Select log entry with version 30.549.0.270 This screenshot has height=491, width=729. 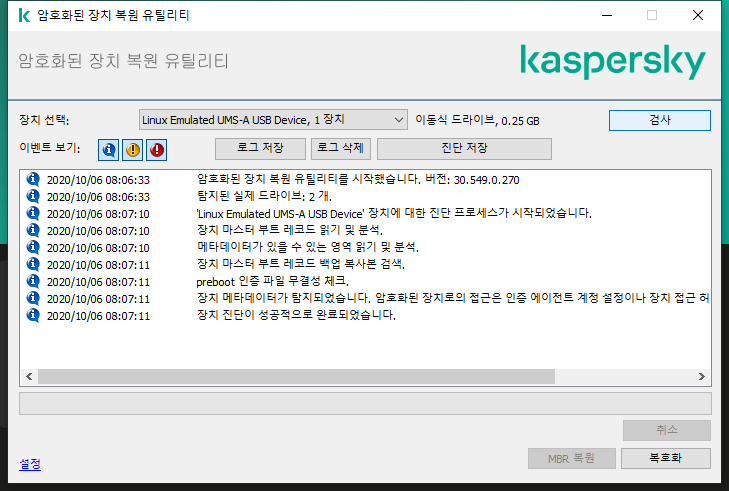click(x=365, y=179)
